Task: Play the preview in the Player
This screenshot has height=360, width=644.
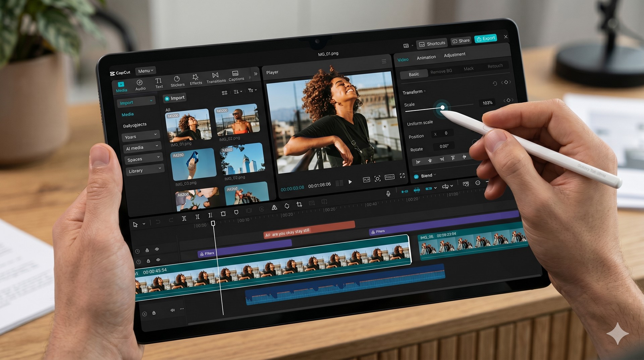Action: point(350,182)
